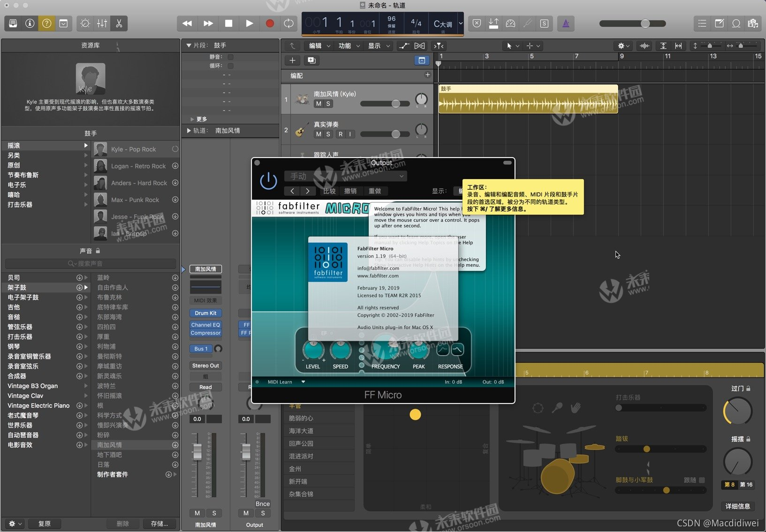Toggle the automation curve view icon

coord(403,45)
